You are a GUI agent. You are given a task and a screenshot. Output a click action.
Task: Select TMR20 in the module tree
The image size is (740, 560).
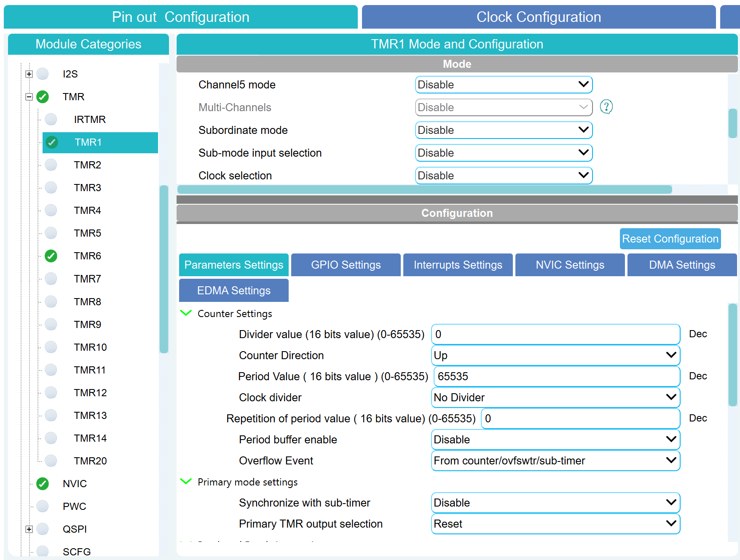(90, 461)
